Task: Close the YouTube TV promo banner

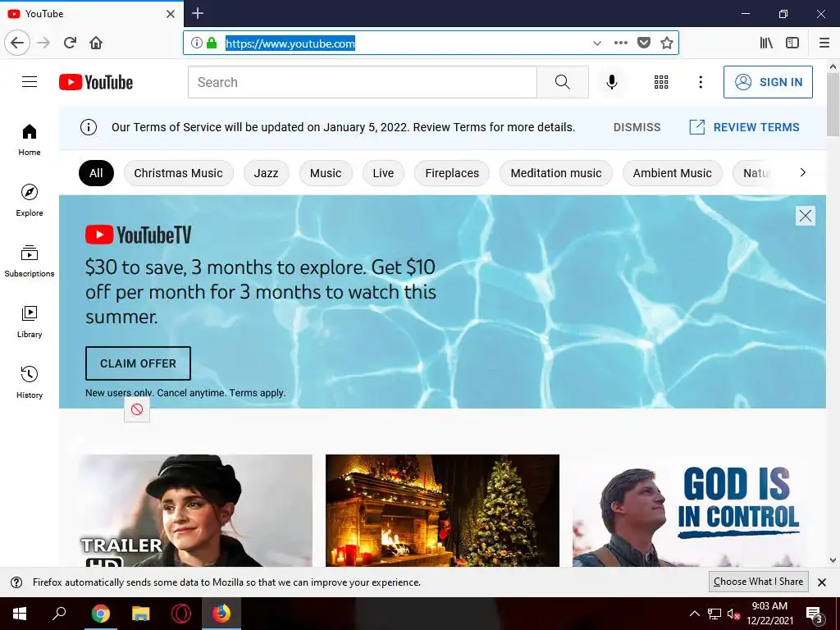Action: tap(806, 216)
